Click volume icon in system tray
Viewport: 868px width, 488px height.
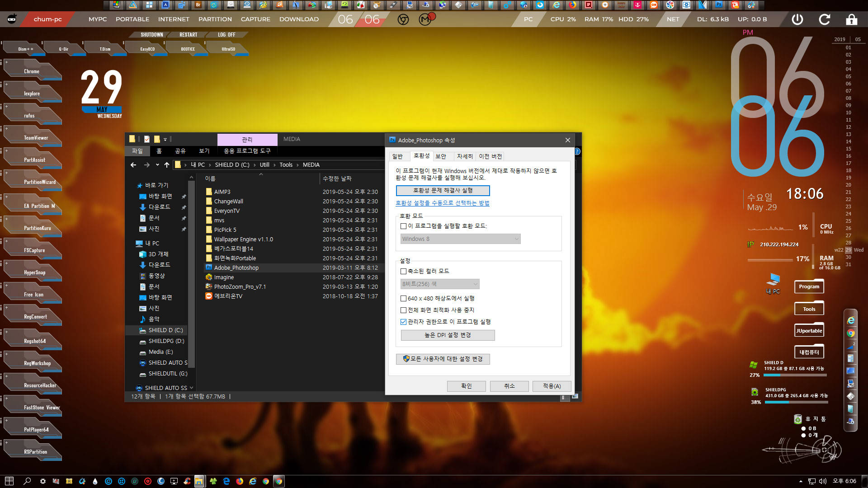(x=823, y=481)
